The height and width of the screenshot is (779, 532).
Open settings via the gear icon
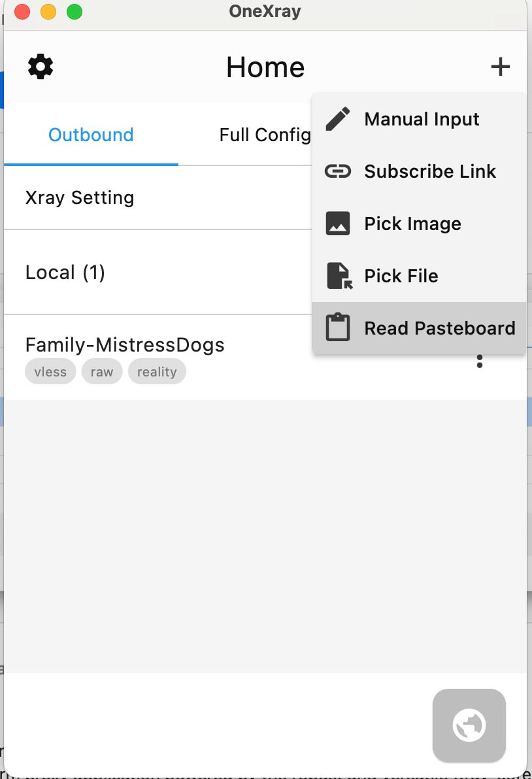click(x=41, y=67)
